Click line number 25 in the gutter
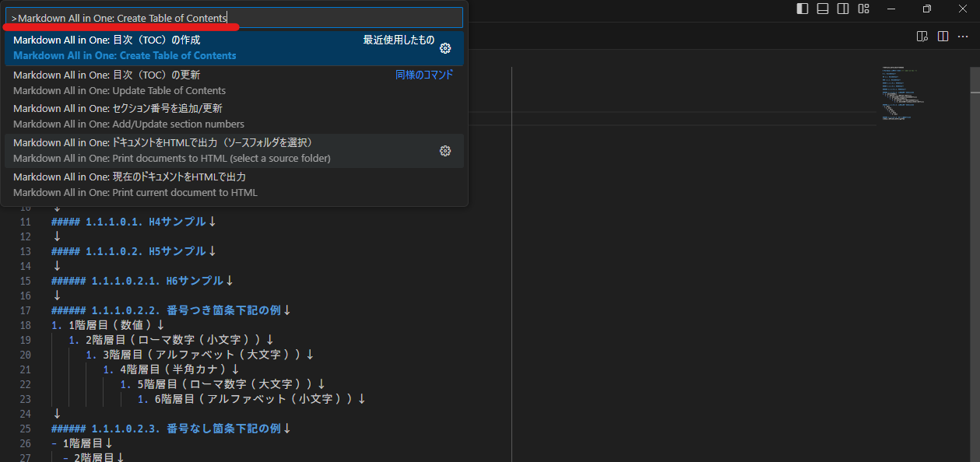The width and height of the screenshot is (980, 462). (24, 429)
